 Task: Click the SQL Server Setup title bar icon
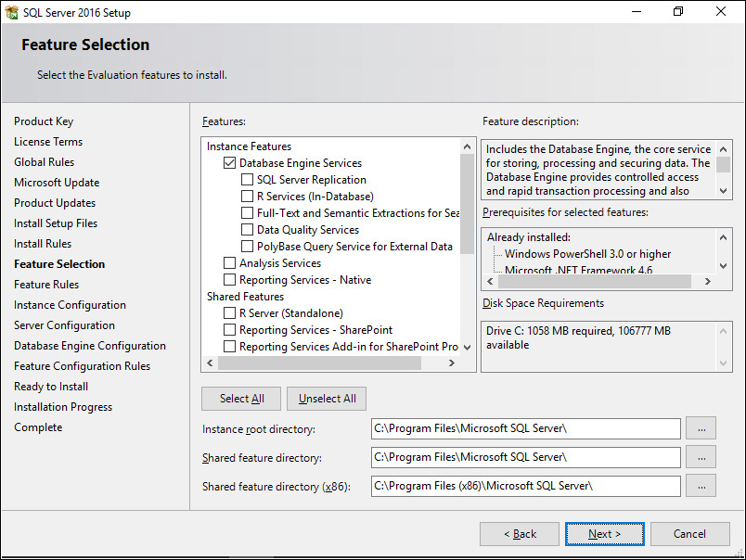click(x=11, y=13)
